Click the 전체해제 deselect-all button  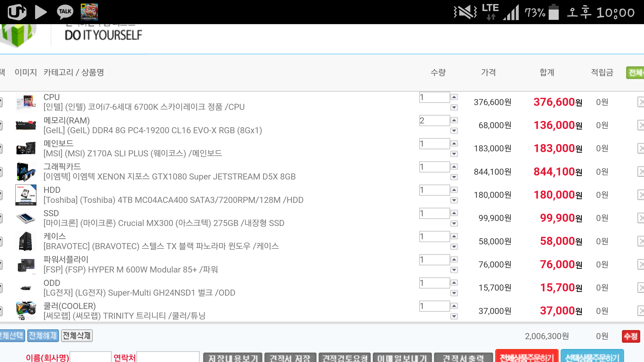point(43,336)
